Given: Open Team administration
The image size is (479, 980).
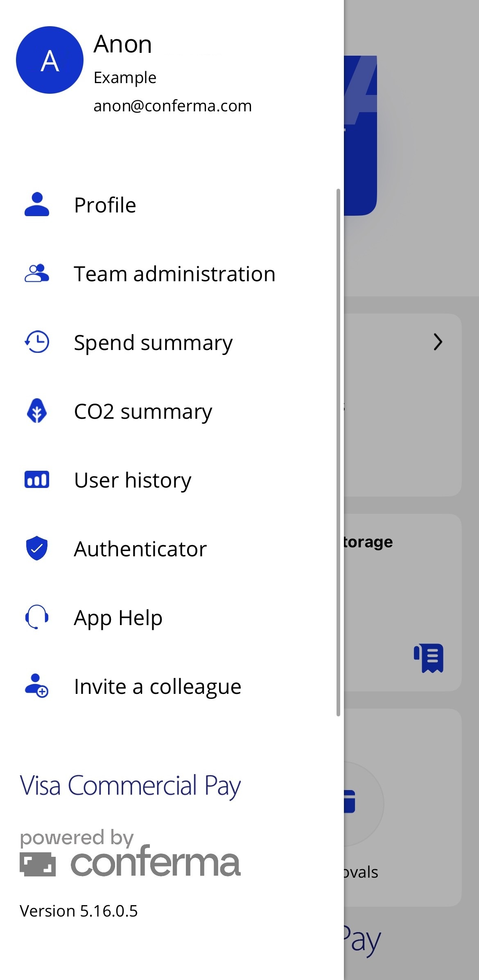Looking at the screenshot, I should point(172,273).
